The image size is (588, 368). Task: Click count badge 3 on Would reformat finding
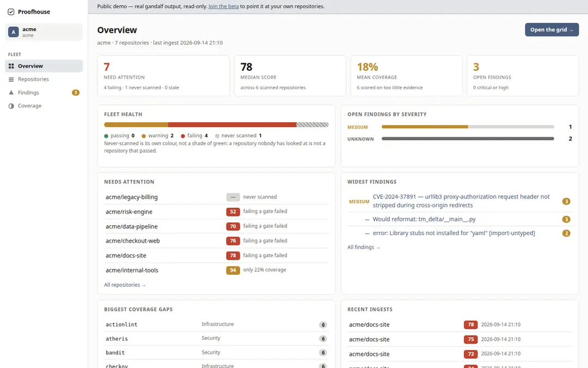tap(566, 219)
